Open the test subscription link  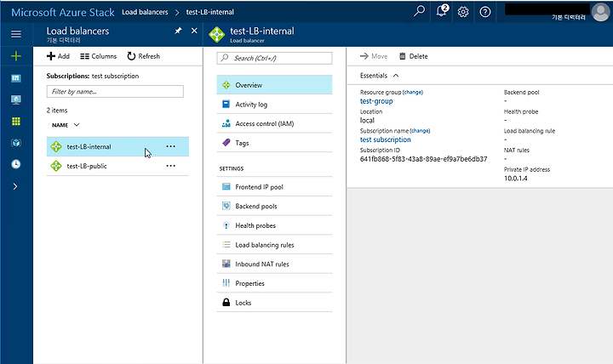coord(385,139)
